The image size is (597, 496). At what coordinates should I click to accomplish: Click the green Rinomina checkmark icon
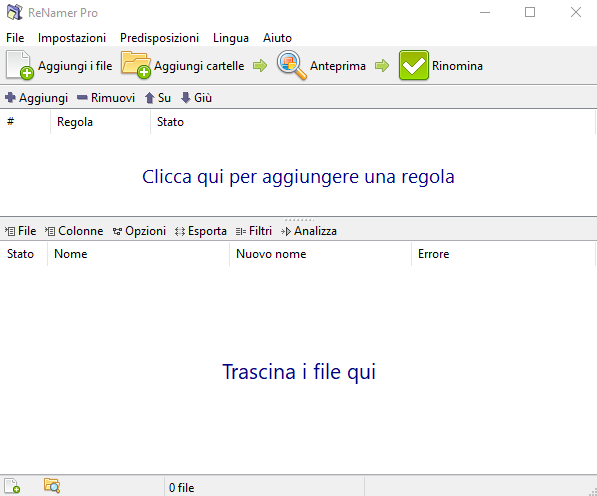[x=413, y=65]
